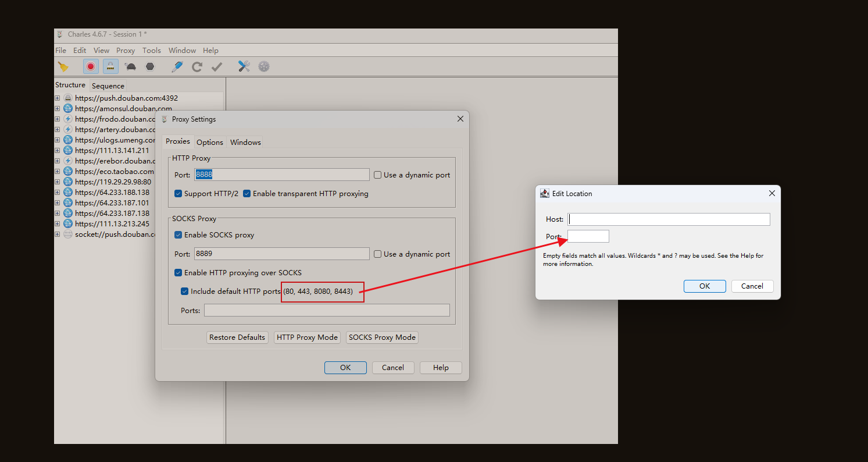Screen dimensions: 868x462
Task: Click the Port field in Edit Location
Action: click(x=588, y=236)
